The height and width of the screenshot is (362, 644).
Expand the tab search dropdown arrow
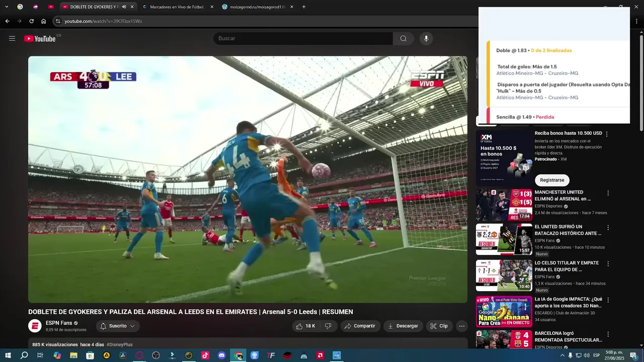tap(7, 7)
